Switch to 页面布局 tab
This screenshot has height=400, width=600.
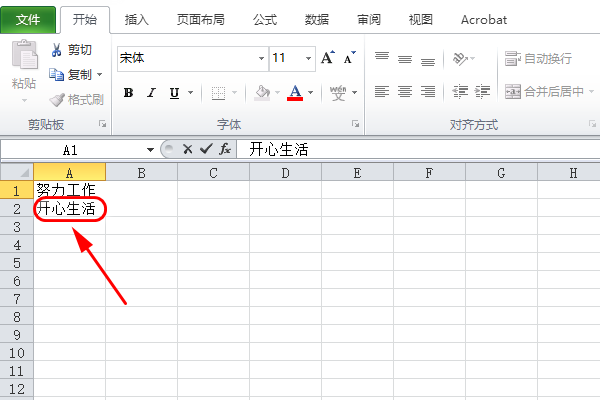pos(201,20)
